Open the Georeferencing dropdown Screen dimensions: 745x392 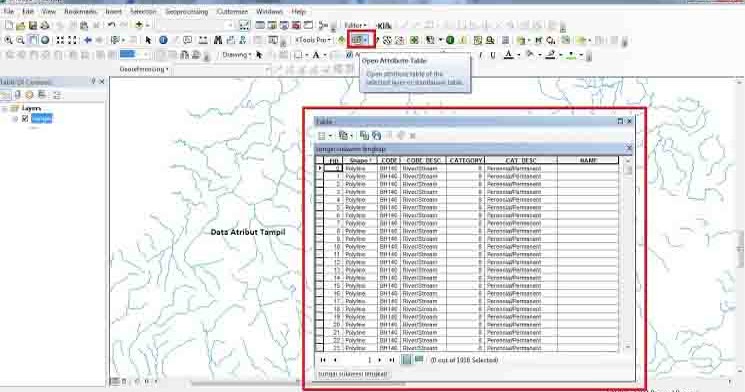point(144,69)
